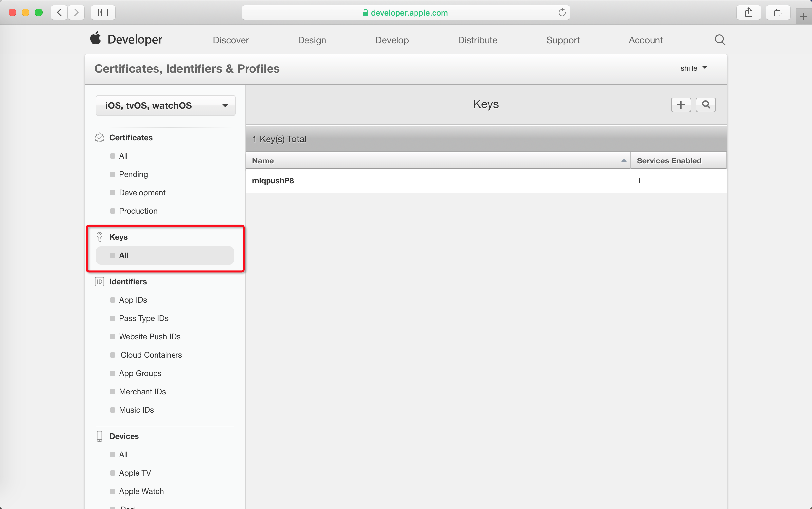Click the Devices section phone icon
The width and height of the screenshot is (812, 509).
tap(99, 436)
